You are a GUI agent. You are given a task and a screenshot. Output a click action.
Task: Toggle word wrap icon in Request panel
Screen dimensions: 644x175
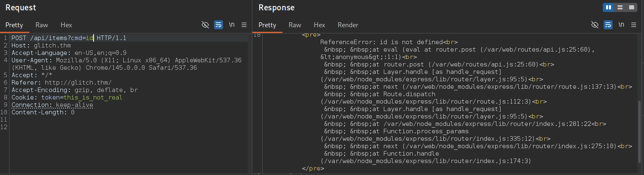[x=219, y=25]
